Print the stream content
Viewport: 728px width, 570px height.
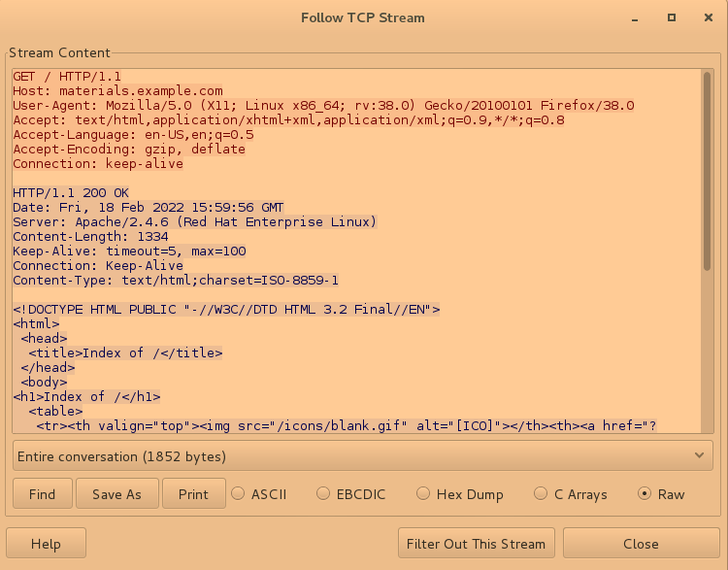193,494
